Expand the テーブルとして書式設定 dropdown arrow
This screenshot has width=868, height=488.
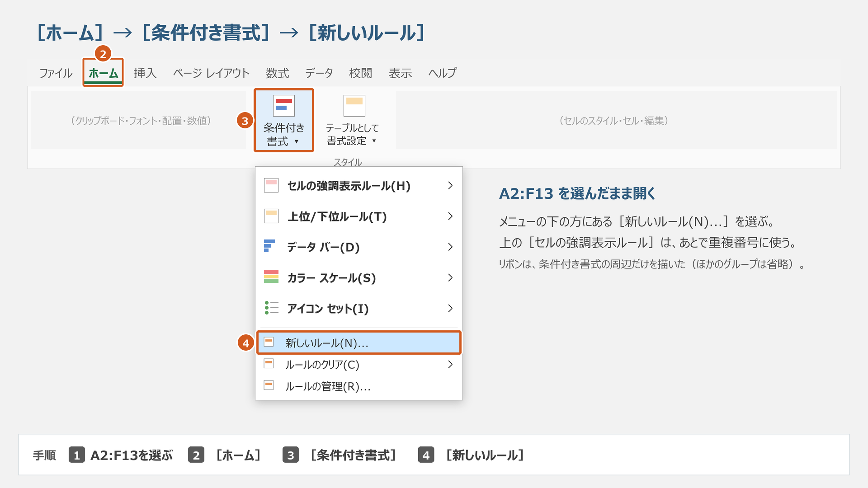click(374, 141)
